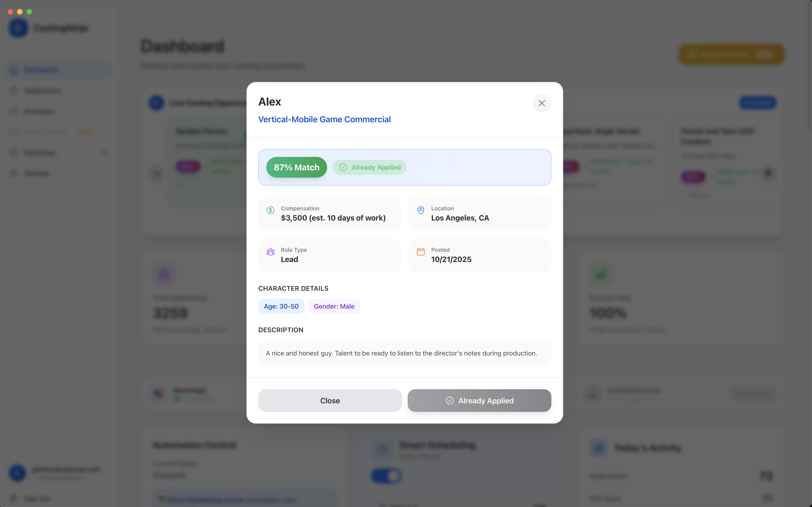The image size is (812, 507).
Task: Click the grayed Already Applied button
Action: tap(479, 400)
